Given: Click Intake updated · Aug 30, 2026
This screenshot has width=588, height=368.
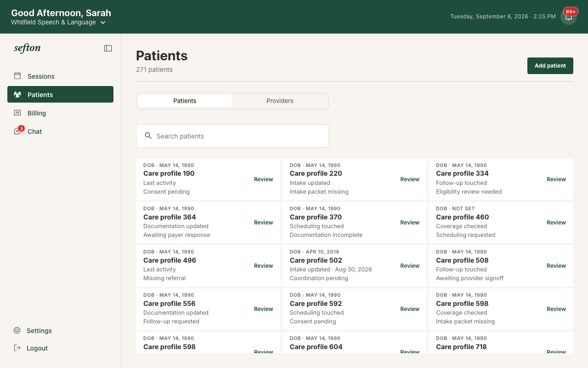Looking at the screenshot, I should pos(331,270).
